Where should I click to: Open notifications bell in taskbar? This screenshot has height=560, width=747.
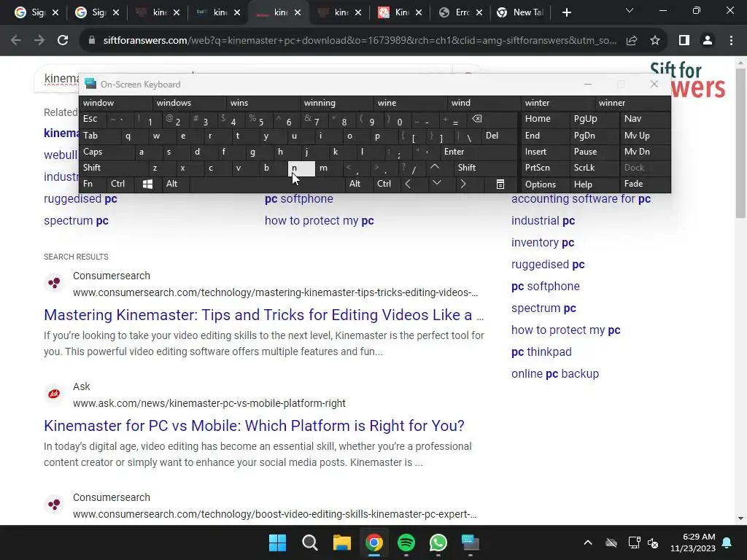point(727,542)
